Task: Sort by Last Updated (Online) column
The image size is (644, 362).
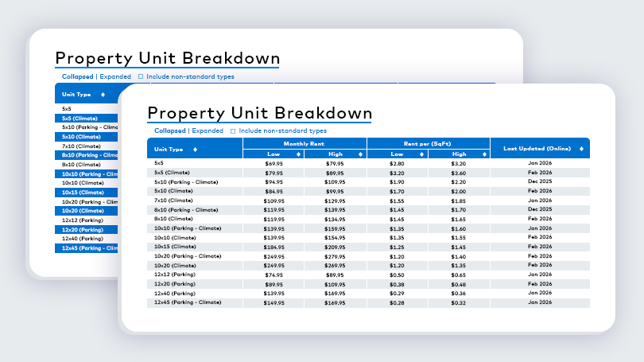Action: (581, 149)
